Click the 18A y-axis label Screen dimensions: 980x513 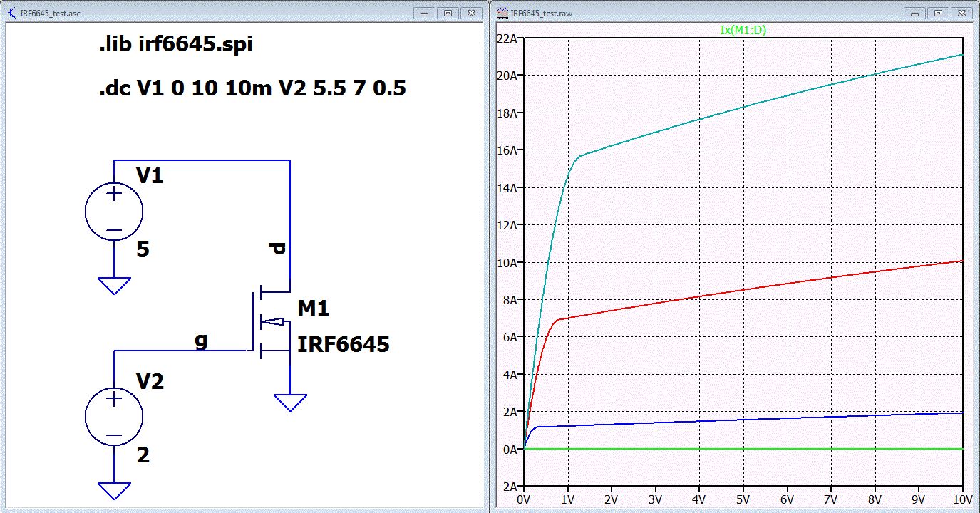click(x=507, y=113)
